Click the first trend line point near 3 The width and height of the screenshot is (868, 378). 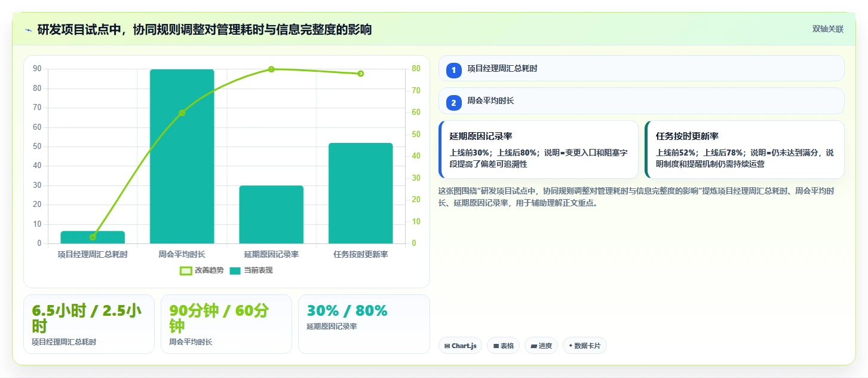coord(93,237)
